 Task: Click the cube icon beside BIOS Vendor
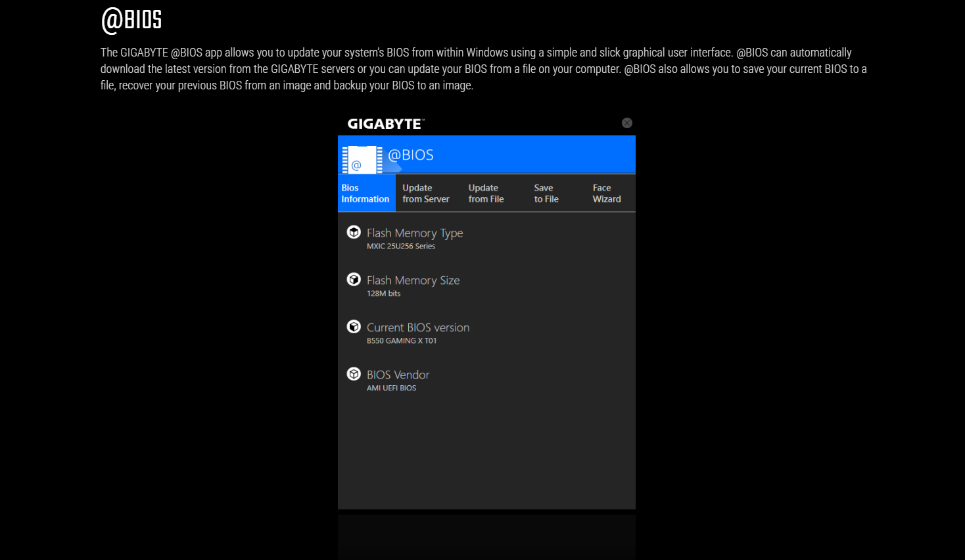[354, 374]
